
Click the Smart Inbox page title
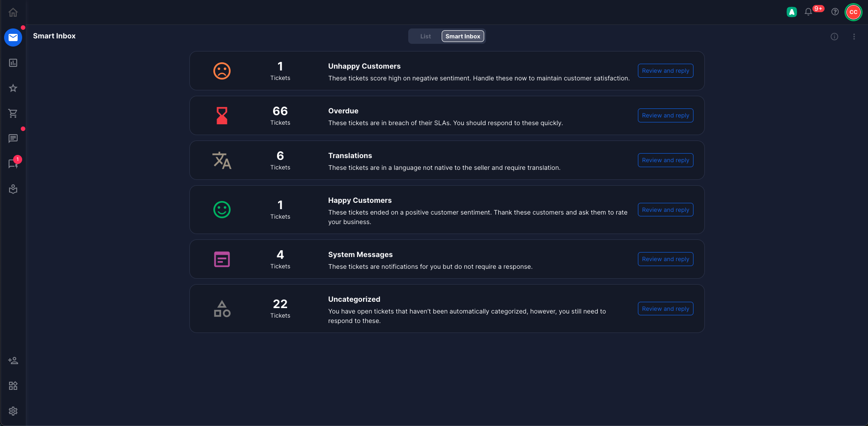click(54, 36)
